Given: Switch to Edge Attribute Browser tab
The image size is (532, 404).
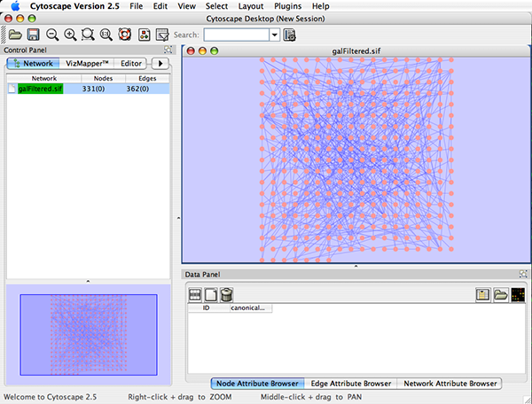Looking at the screenshot, I should coord(350,384).
